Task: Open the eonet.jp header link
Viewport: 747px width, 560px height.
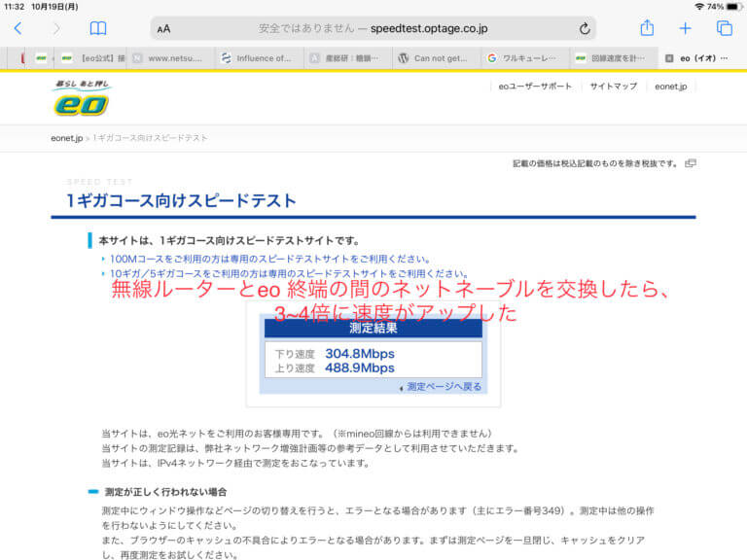Action: [671, 87]
